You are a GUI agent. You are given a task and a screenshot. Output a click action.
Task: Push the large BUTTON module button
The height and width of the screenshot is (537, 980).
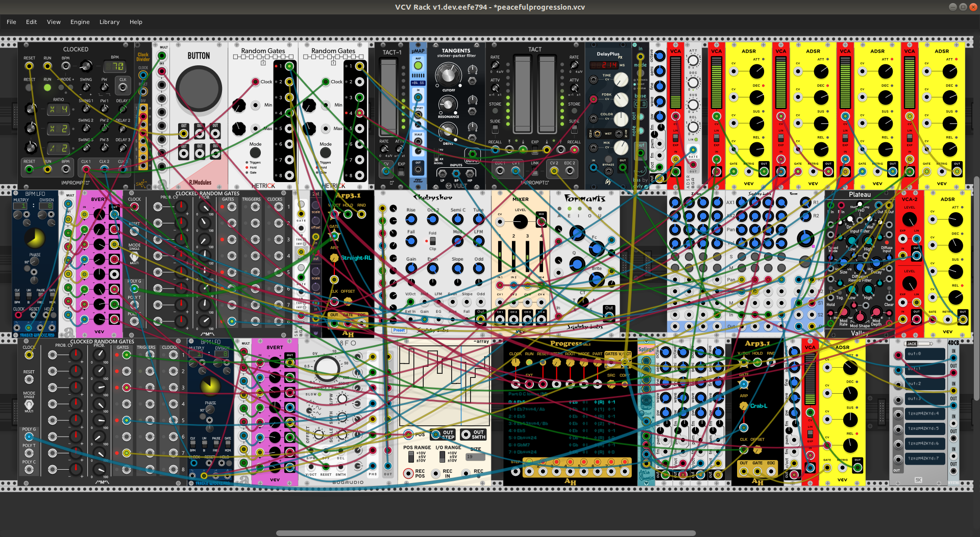coord(199,88)
